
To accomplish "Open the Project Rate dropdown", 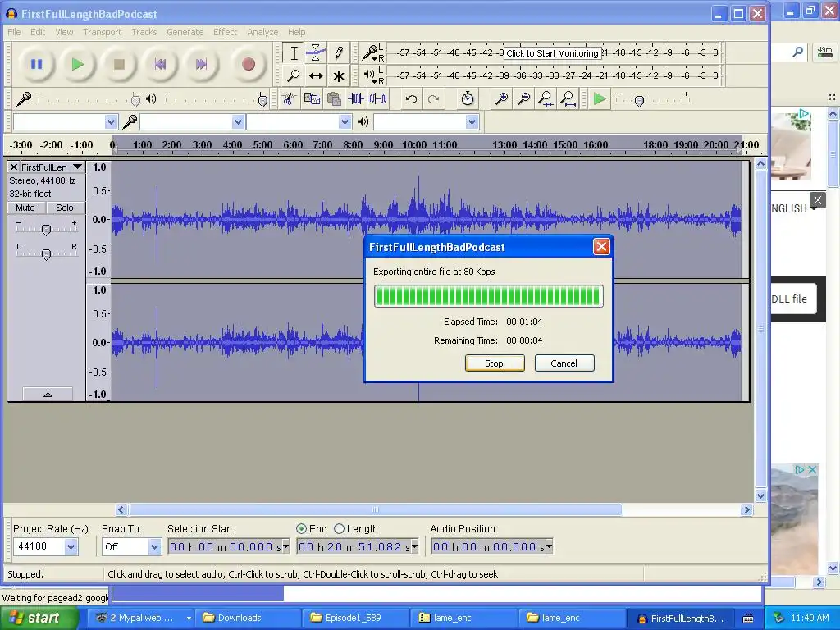I will (x=71, y=547).
